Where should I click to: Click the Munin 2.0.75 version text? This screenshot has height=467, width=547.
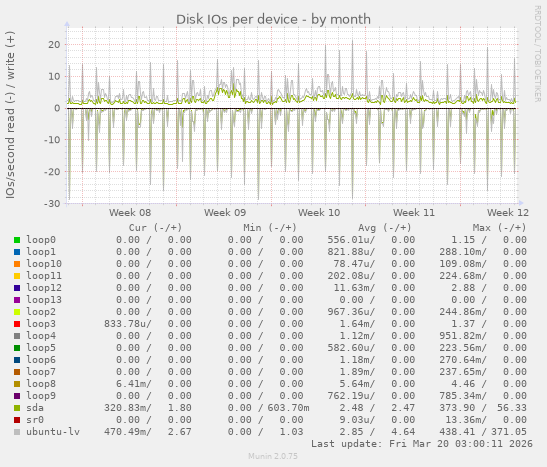click(x=273, y=456)
